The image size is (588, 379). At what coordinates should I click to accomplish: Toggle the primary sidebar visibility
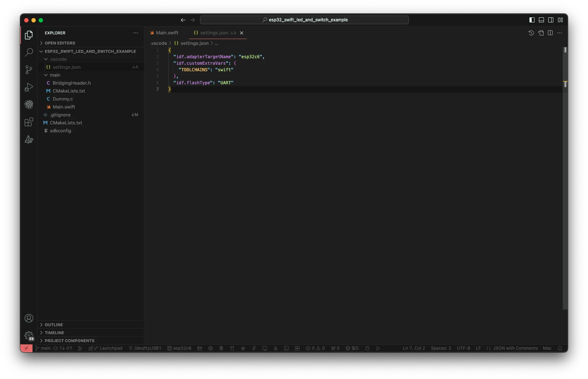(x=532, y=20)
